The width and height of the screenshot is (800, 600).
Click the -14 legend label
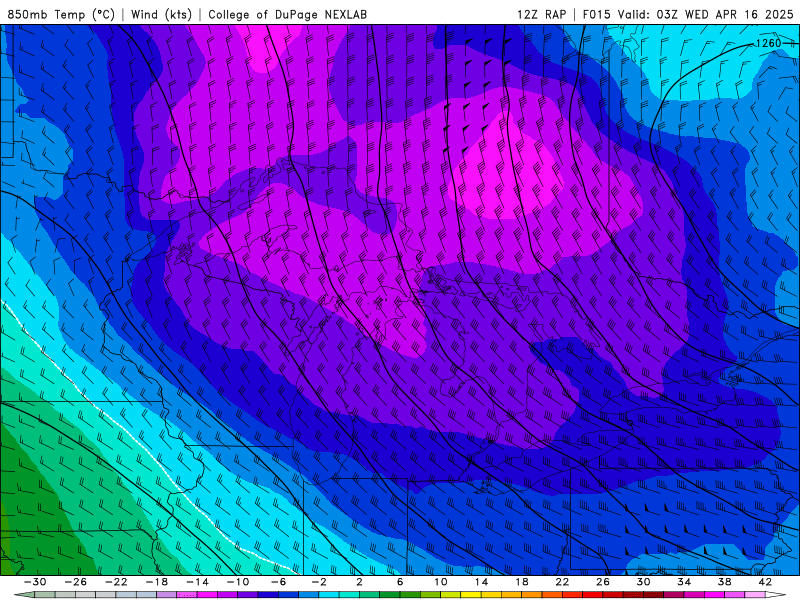(197, 582)
